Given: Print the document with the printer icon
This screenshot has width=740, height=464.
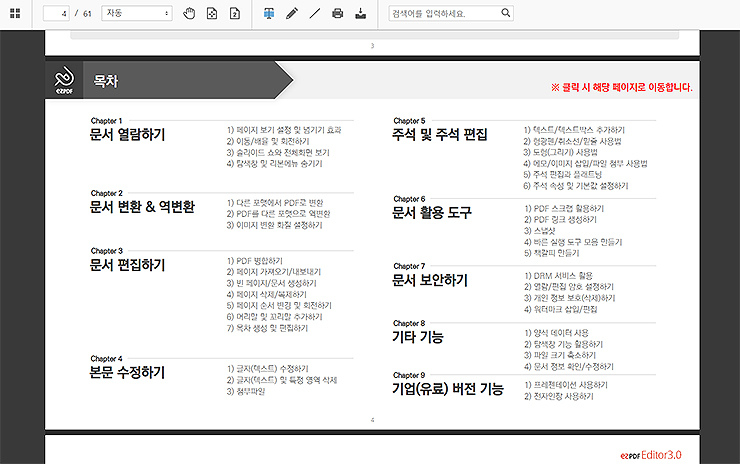Looking at the screenshot, I should click(337, 13).
